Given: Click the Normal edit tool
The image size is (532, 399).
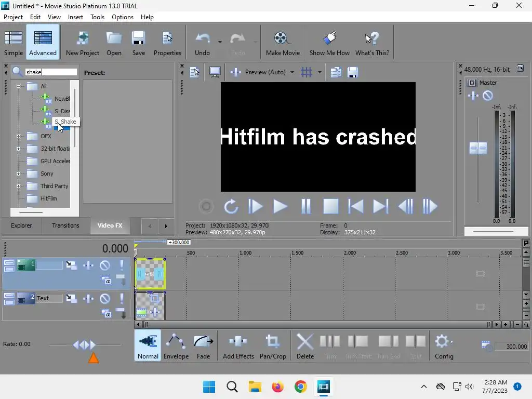Looking at the screenshot, I should [x=148, y=345].
